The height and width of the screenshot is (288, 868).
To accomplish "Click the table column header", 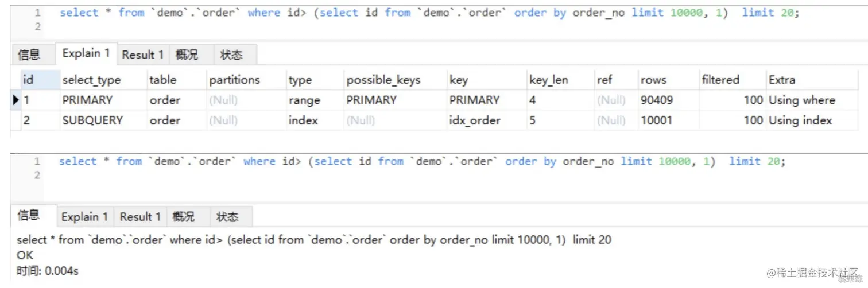I will coord(176,80).
